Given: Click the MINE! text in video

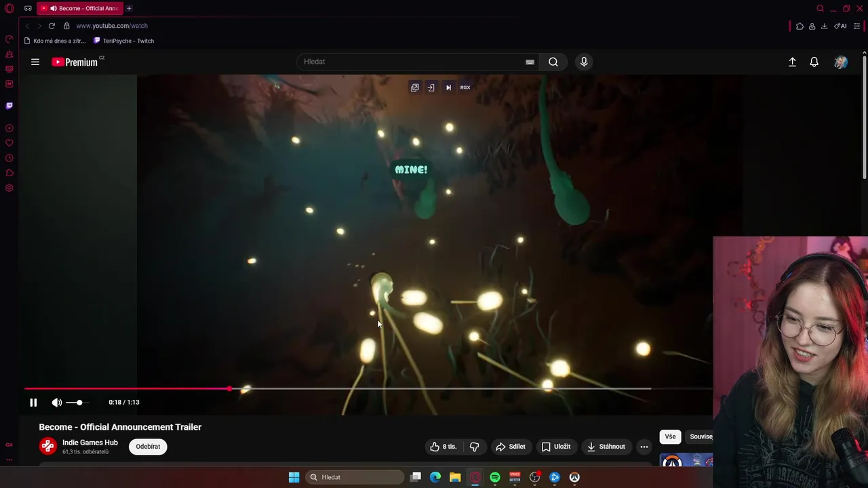Looking at the screenshot, I should tap(411, 169).
